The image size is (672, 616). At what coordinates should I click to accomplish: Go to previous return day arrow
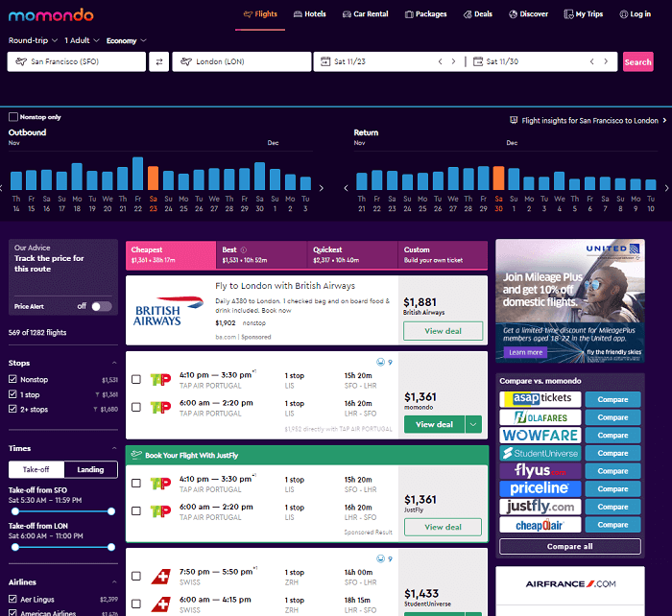point(592,61)
